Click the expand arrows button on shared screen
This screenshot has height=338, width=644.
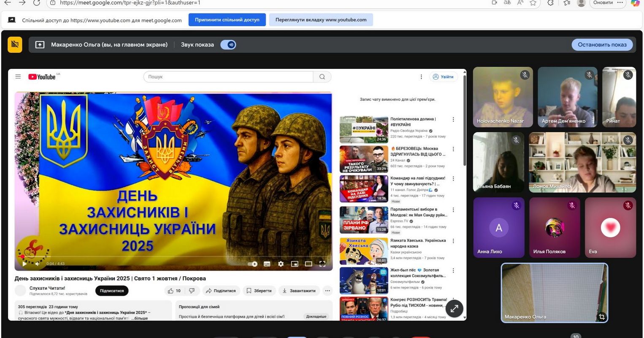[x=454, y=308]
